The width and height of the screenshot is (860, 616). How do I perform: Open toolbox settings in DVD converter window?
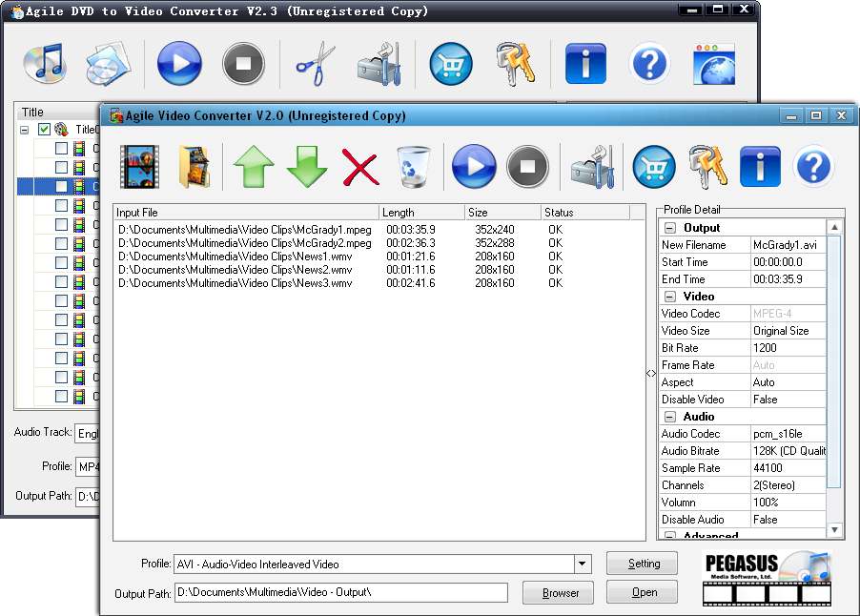(x=379, y=64)
